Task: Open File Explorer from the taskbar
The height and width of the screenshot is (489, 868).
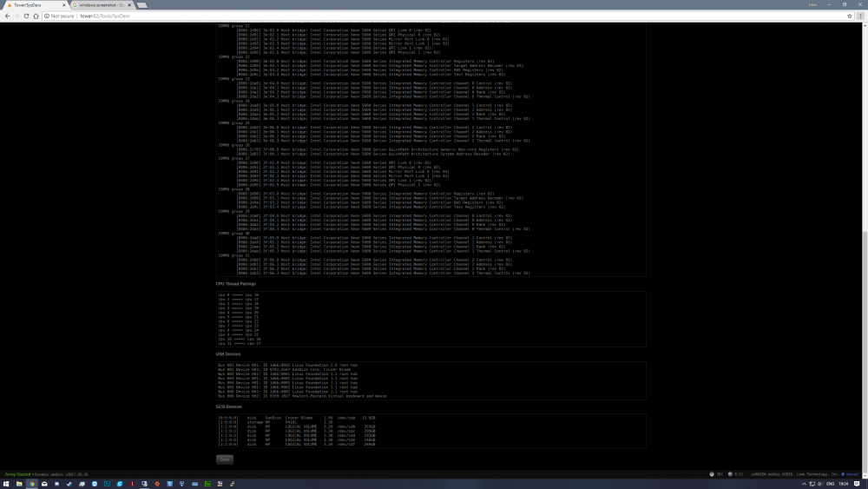Action: tap(19, 484)
